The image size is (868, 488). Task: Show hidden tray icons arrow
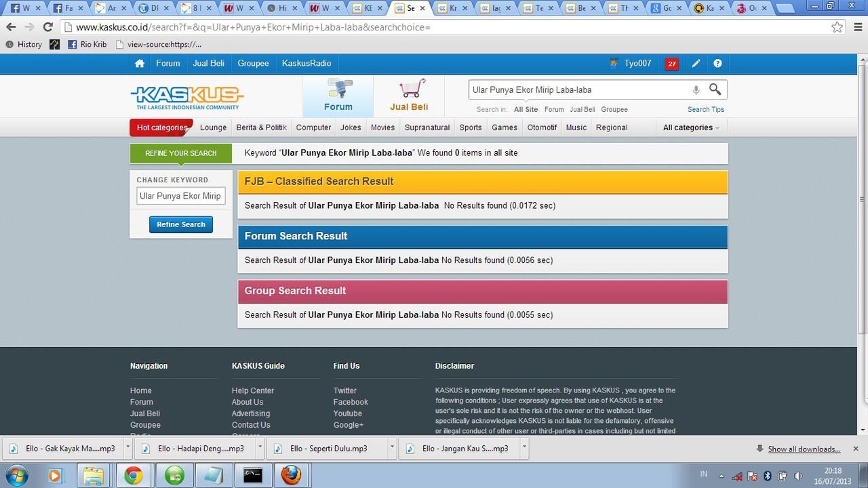[721, 476]
